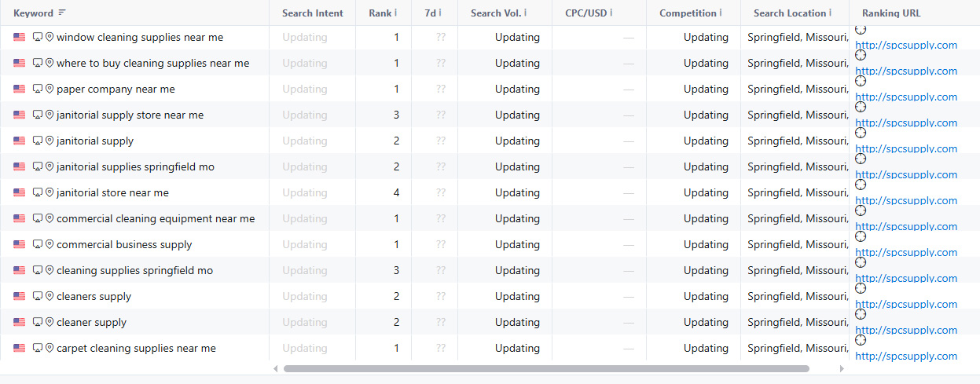Click the US flag in 'window cleaning supplies near me' row

pos(20,37)
